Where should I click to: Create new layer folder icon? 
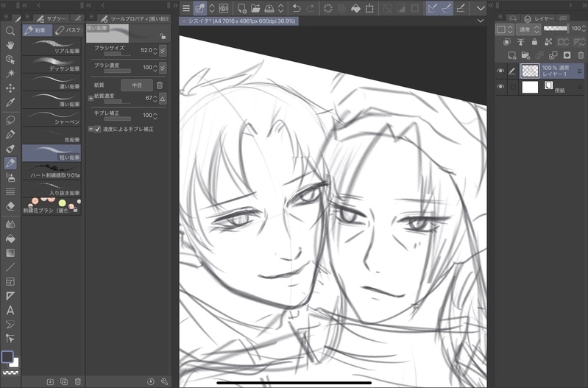point(525,55)
